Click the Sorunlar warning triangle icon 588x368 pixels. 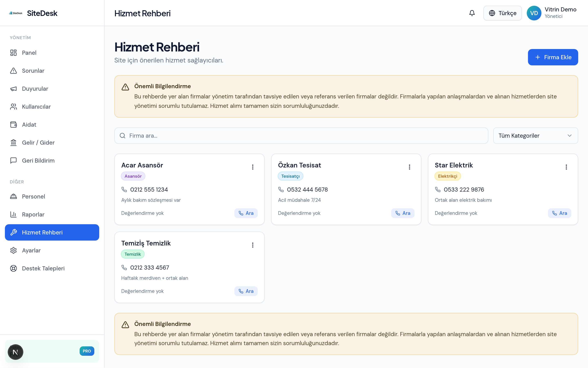pos(13,71)
